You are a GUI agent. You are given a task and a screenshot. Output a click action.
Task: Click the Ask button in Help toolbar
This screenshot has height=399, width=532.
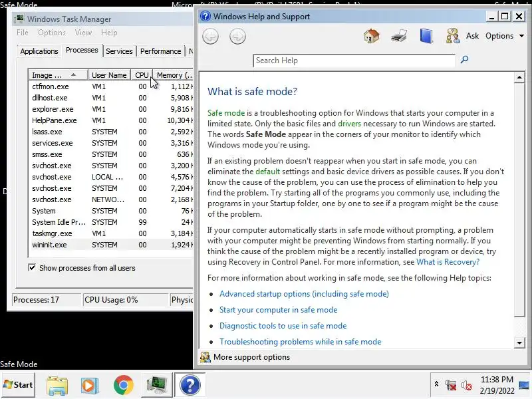point(472,36)
